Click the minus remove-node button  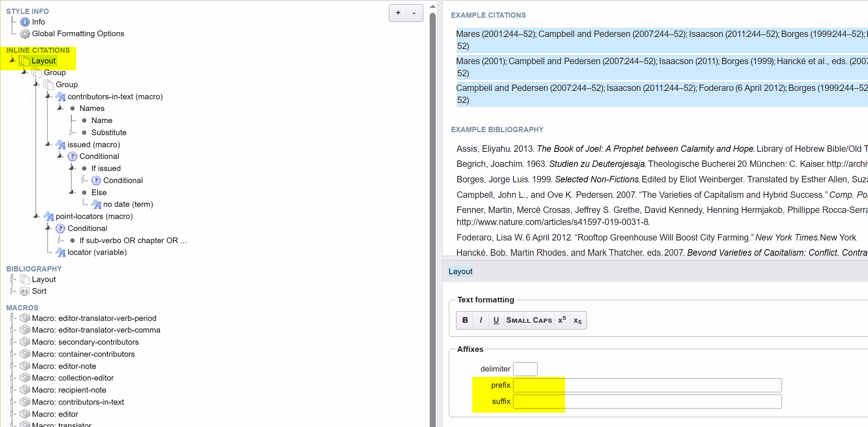[x=414, y=13]
